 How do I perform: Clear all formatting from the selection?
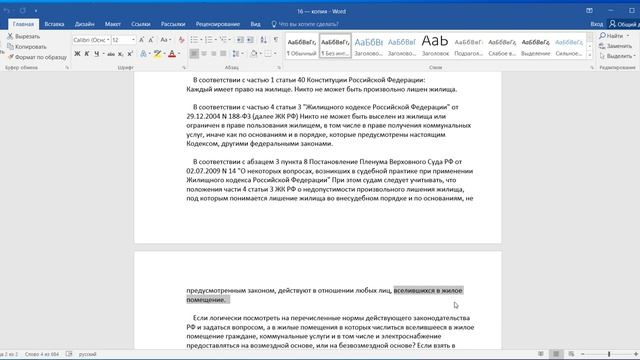[181, 40]
